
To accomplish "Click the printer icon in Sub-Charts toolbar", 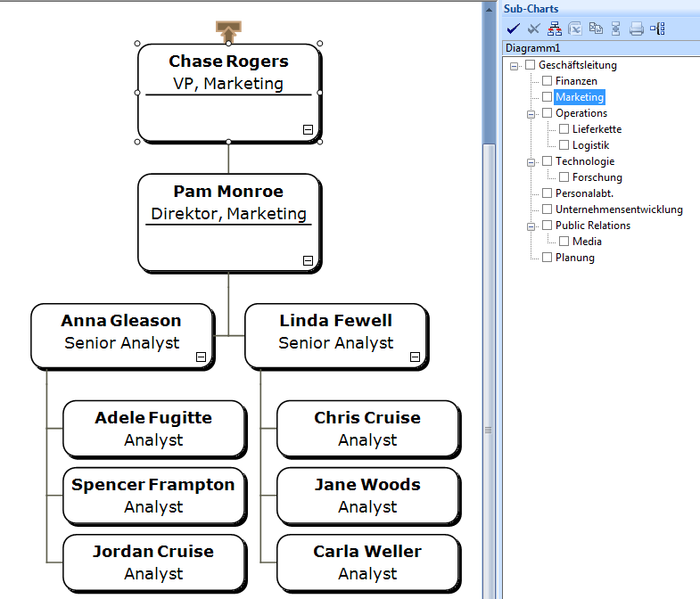I will tap(637, 29).
